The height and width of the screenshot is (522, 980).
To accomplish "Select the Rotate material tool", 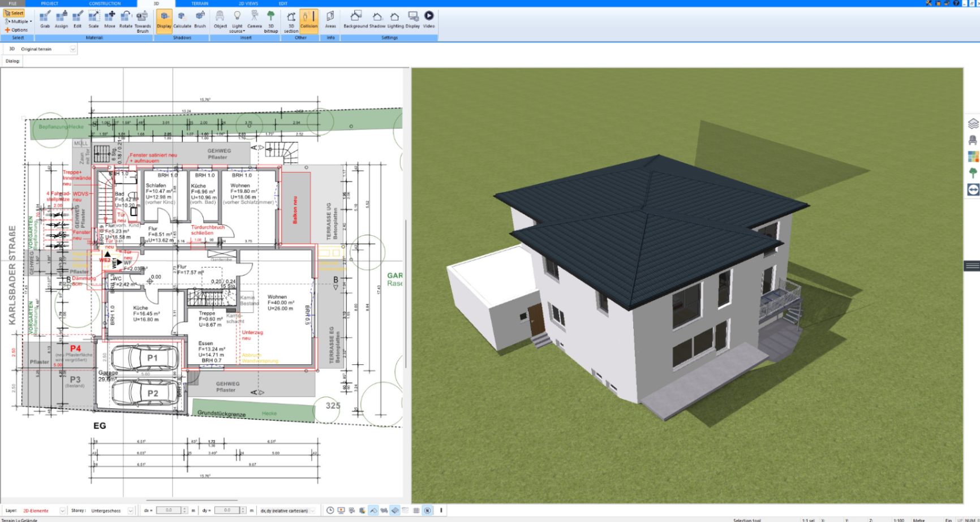I will pyautogui.click(x=126, y=20).
